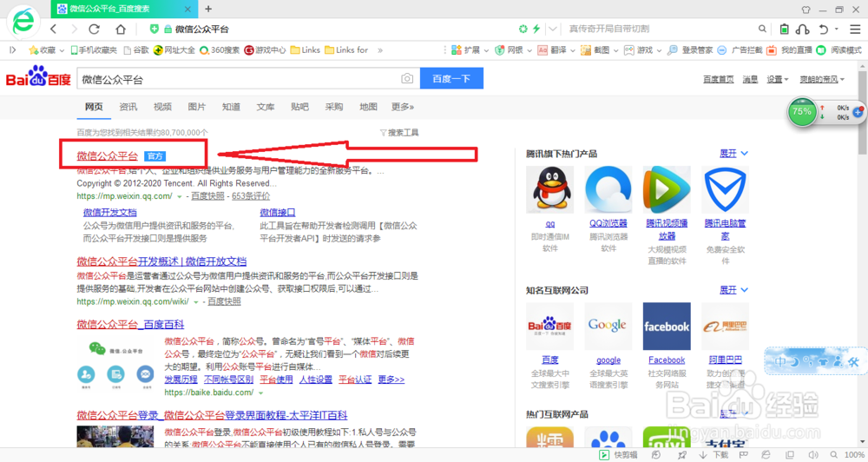Screen dimensions: 868x462
Task: Open 搜索工具 filter
Action: 399,132
